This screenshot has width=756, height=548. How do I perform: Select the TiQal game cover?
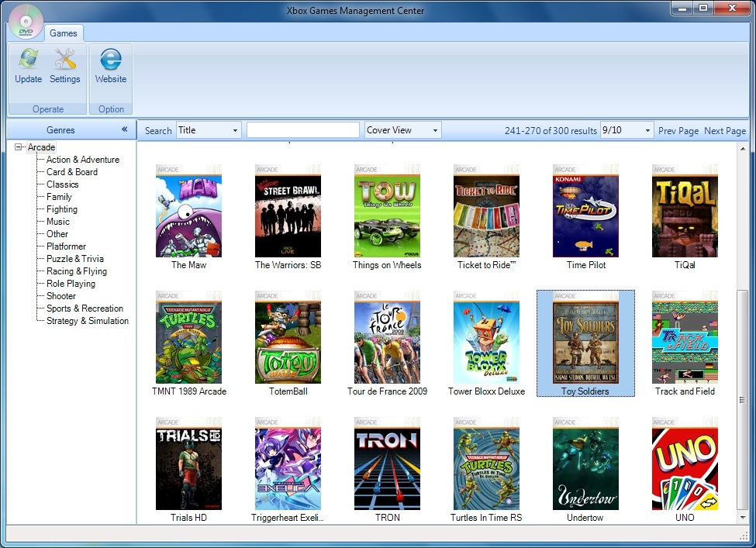click(685, 211)
